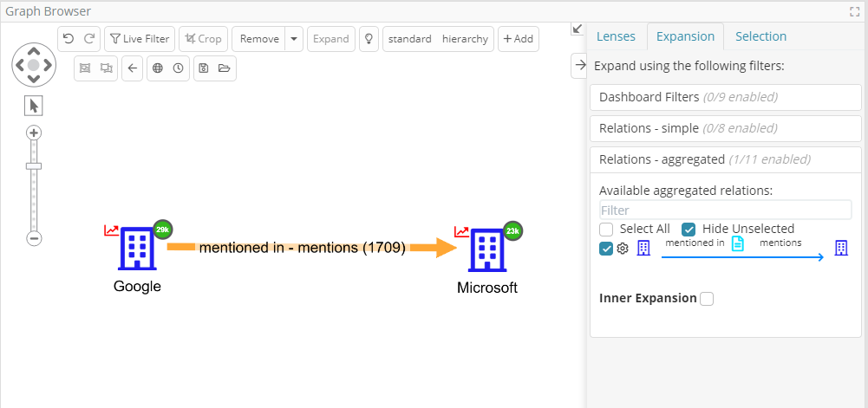Pan the graph up
Image resolution: width=868 pixels, height=408 pixels.
point(34,51)
